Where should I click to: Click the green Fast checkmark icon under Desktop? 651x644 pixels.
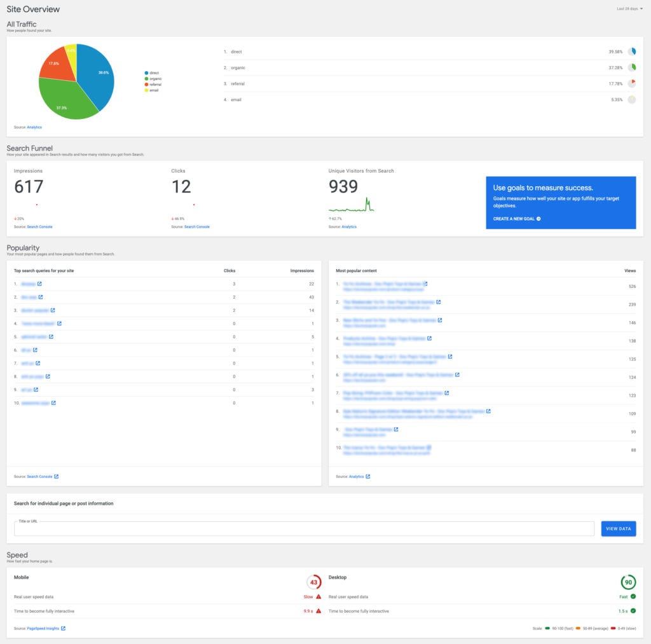[633, 596]
